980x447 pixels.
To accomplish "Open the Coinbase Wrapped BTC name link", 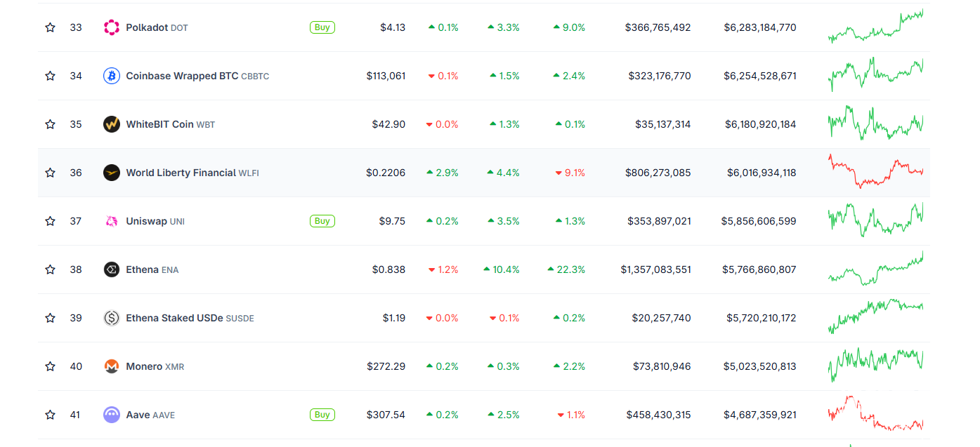I will [x=182, y=76].
